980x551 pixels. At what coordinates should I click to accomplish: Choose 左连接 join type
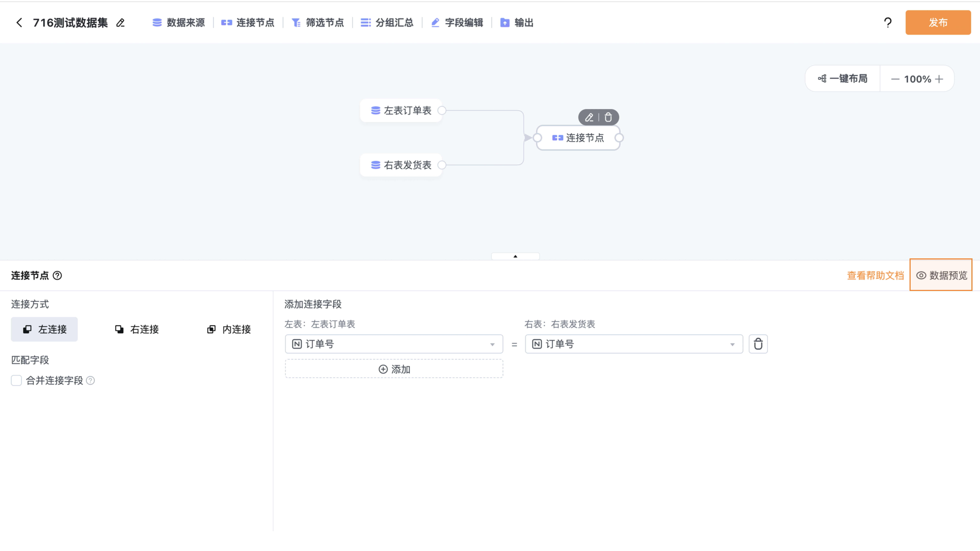click(44, 329)
